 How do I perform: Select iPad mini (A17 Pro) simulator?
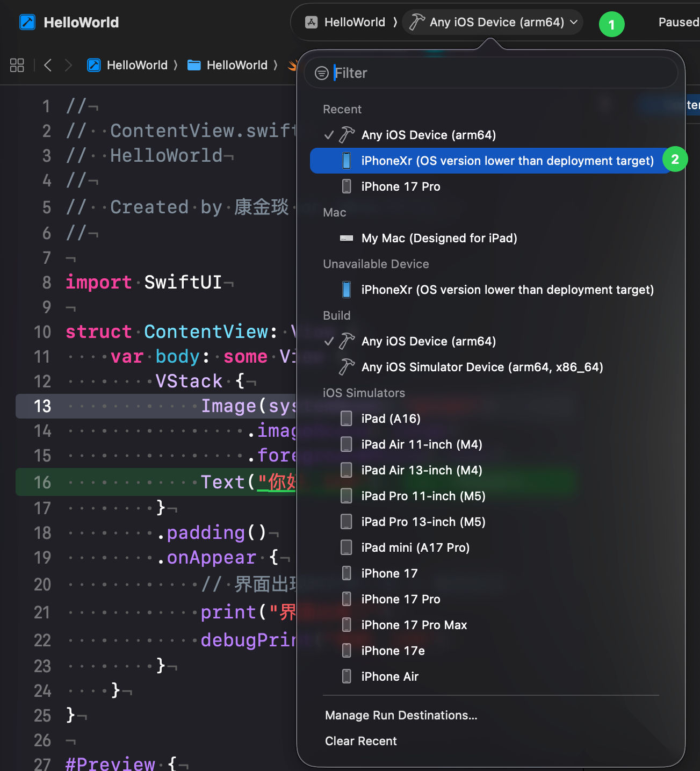[491, 547]
